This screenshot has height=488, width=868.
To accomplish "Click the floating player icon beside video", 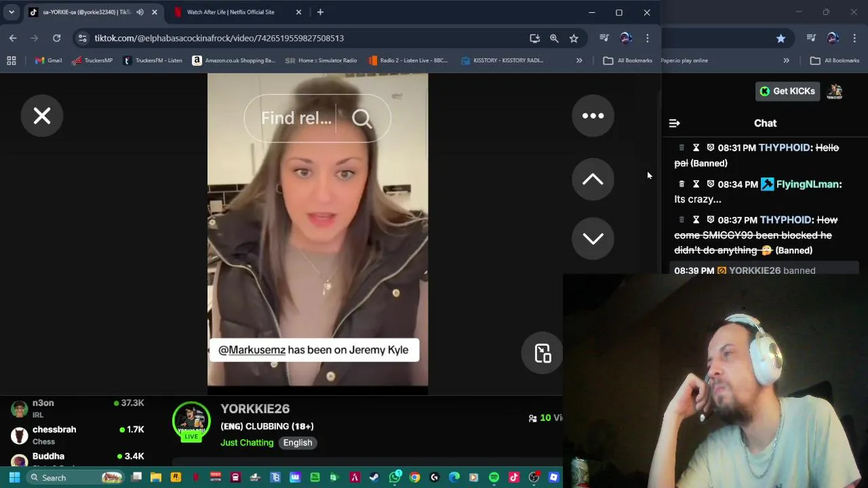I will [542, 353].
